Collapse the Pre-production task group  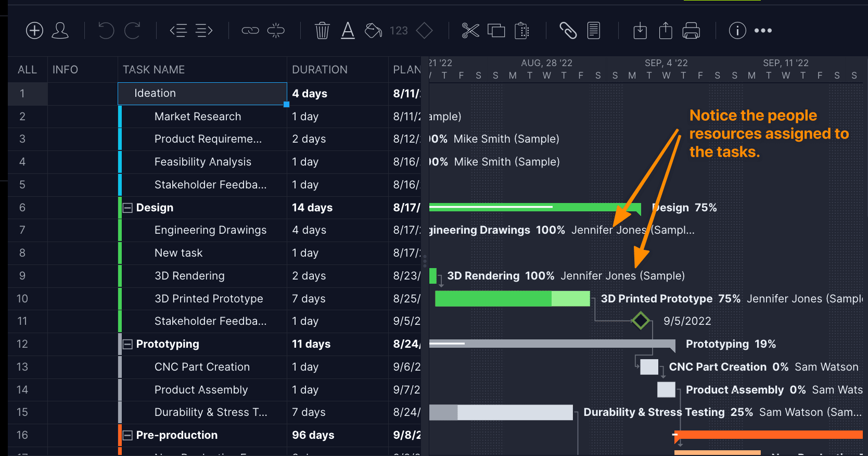point(127,435)
